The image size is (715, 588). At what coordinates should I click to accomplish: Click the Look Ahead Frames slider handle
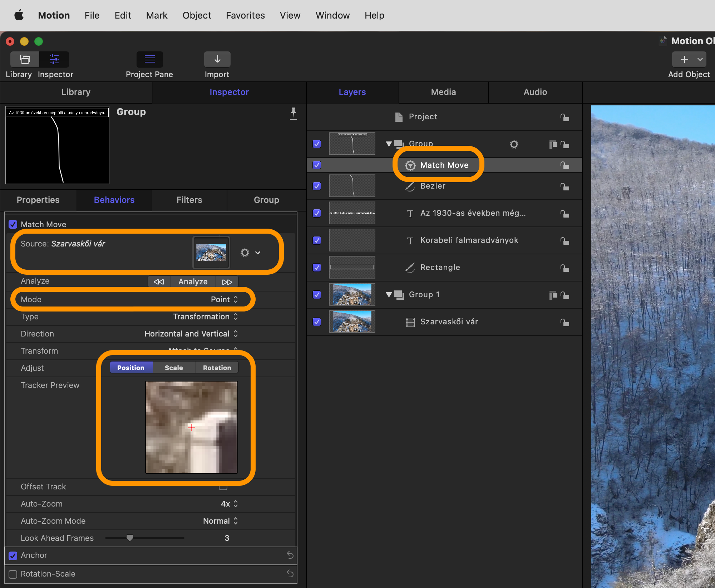pyautogui.click(x=130, y=538)
